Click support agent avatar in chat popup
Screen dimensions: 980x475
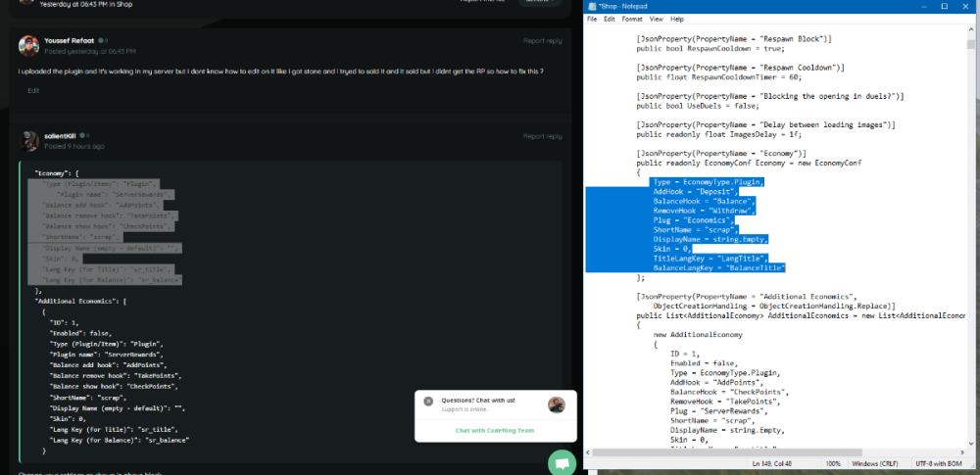[x=556, y=404]
